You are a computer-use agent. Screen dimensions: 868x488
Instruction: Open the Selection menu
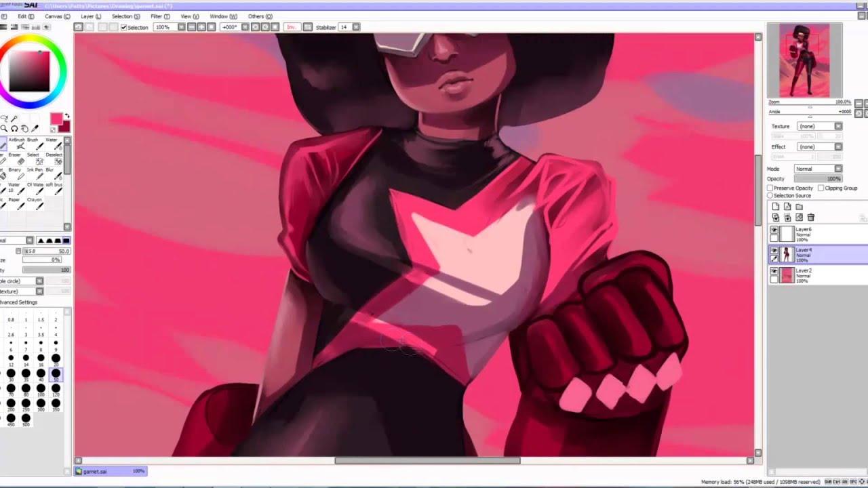[x=125, y=16]
